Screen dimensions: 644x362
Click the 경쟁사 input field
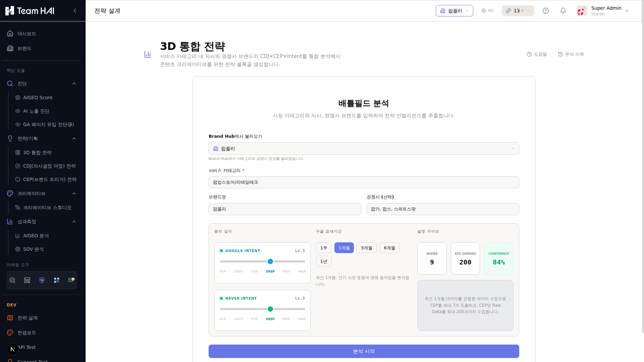443,209
